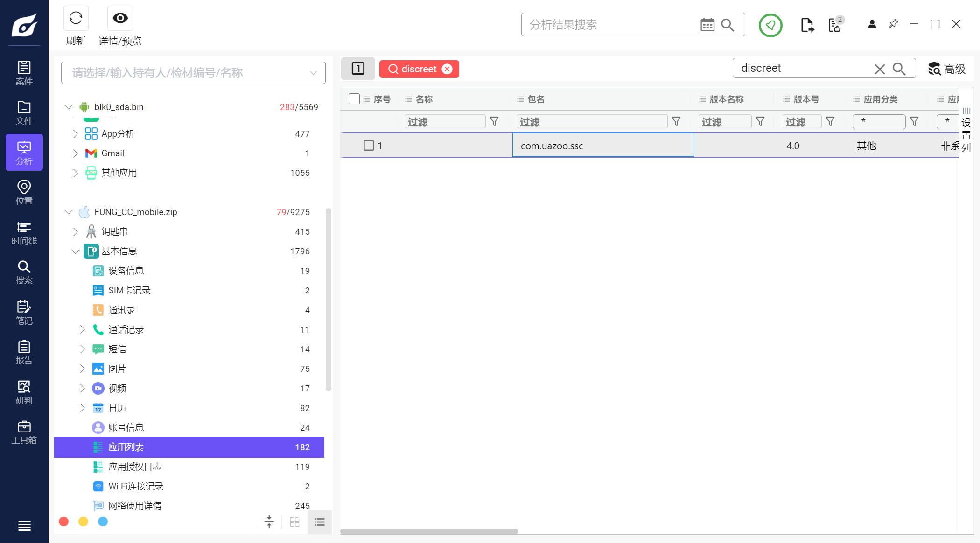Check the checkbox for row 1
Image resolution: width=980 pixels, height=543 pixels.
(x=369, y=146)
